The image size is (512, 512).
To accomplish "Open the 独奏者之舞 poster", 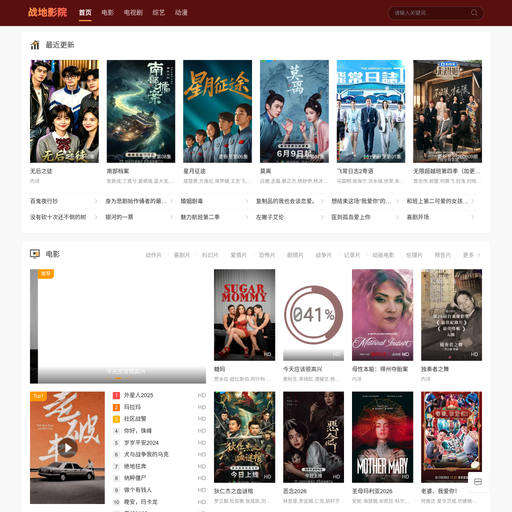I will click(451, 315).
